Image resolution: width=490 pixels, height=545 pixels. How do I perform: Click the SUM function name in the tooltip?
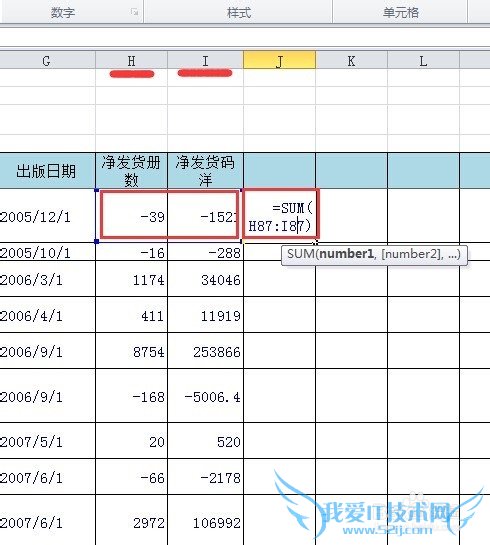pos(301,254)
